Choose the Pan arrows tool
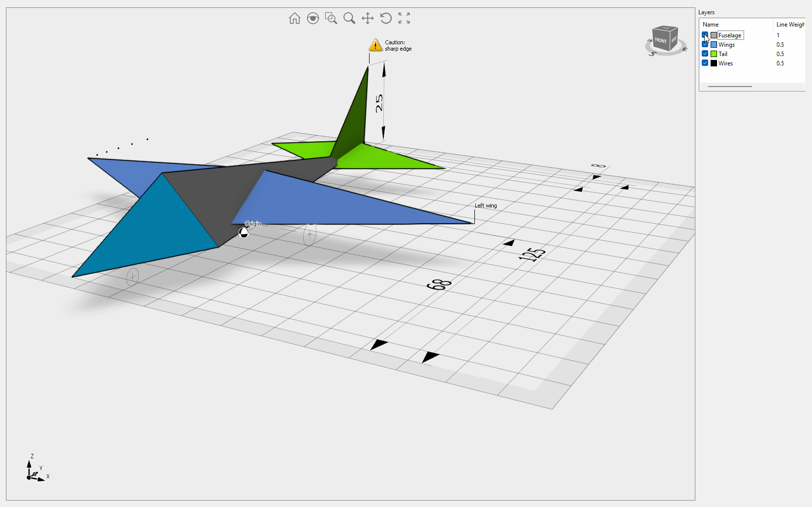Image resolution: width=812 pixels, height=507 pixels. pyautogui.click(x=368, y=18)
